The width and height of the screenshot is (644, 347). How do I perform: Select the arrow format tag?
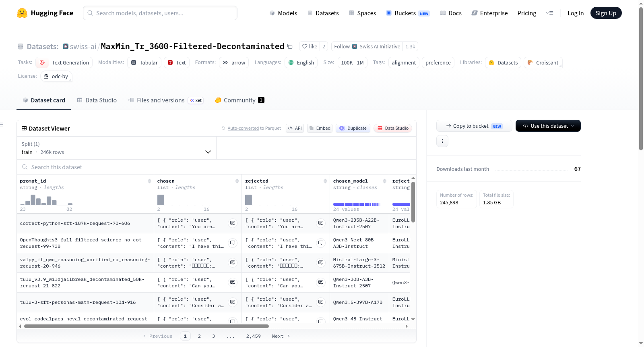coord(234,62)
